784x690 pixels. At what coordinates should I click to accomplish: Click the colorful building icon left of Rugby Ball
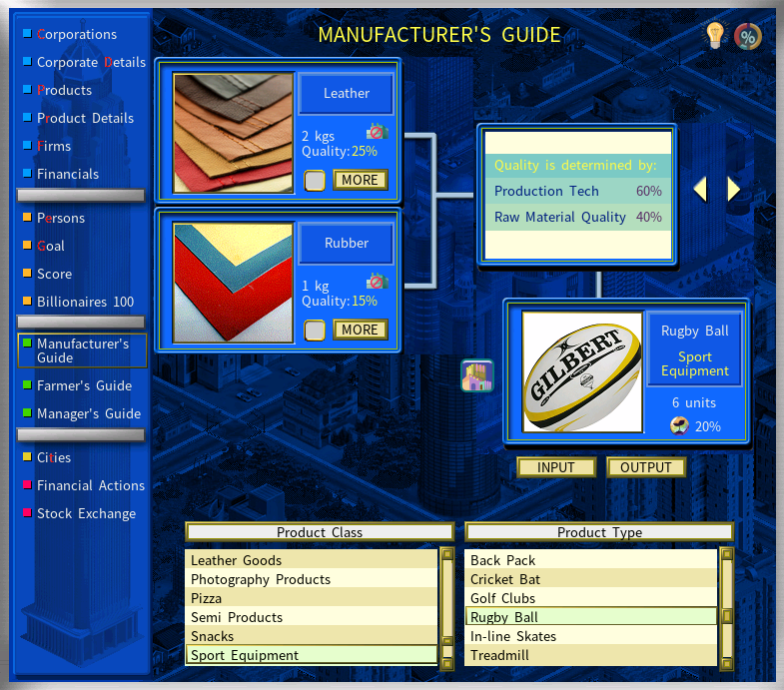(477, 375)
